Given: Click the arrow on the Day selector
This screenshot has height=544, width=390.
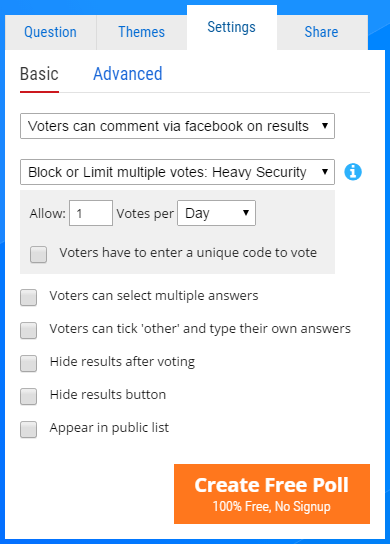Looking at the screenshot, I should pos(246,213).
